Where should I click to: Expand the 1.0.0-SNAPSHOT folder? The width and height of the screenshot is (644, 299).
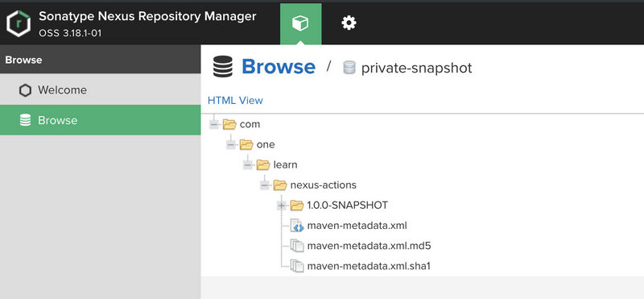click(x=281, y=206)
